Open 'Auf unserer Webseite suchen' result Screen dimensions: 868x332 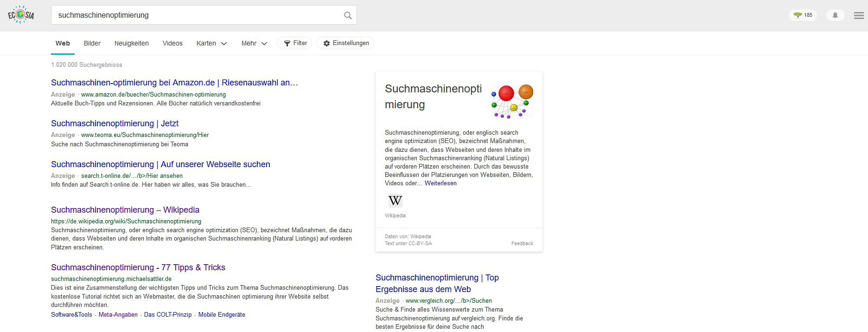(160, 164)
